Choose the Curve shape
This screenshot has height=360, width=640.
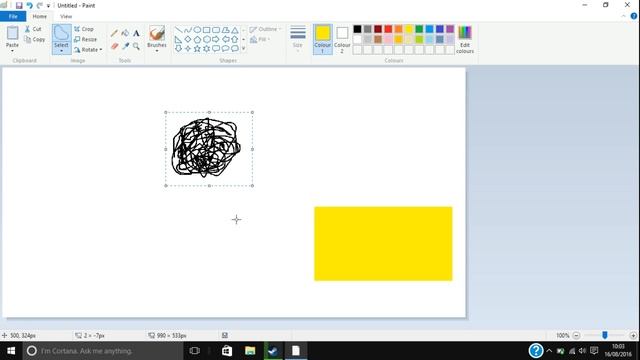tap(188, 30)
